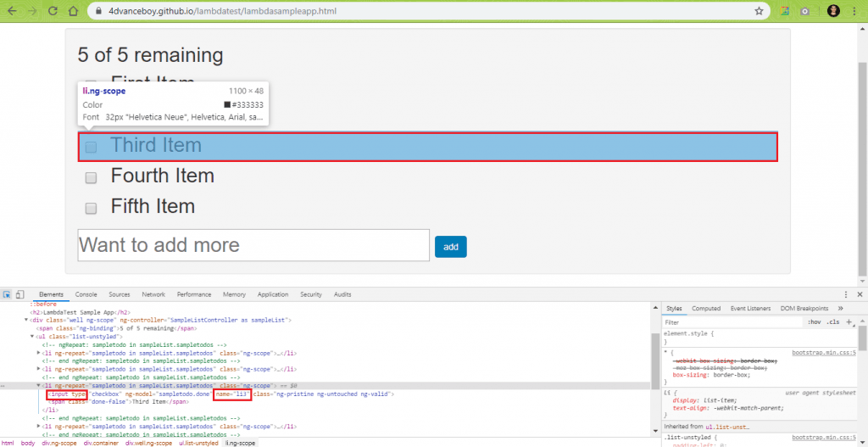This screenshot has height=447, width=868.
Task: Click the browser forward arrow
Action: (33, 11)
